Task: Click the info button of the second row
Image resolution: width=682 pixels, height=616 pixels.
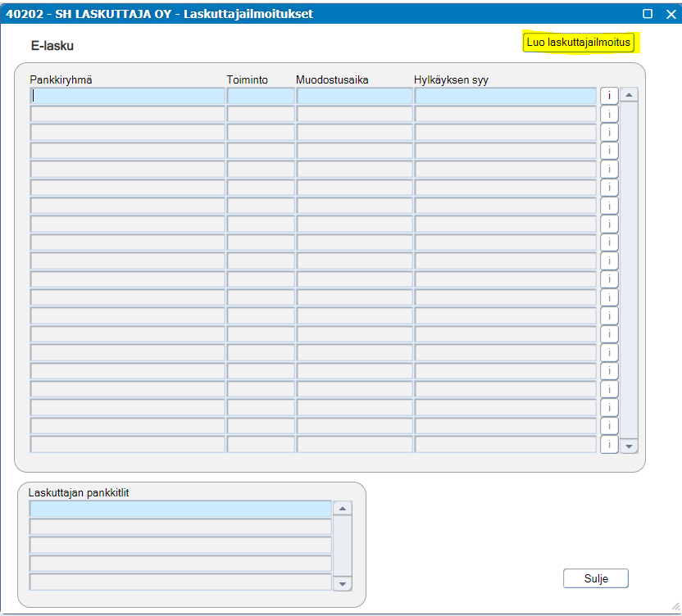Action: 609,114
